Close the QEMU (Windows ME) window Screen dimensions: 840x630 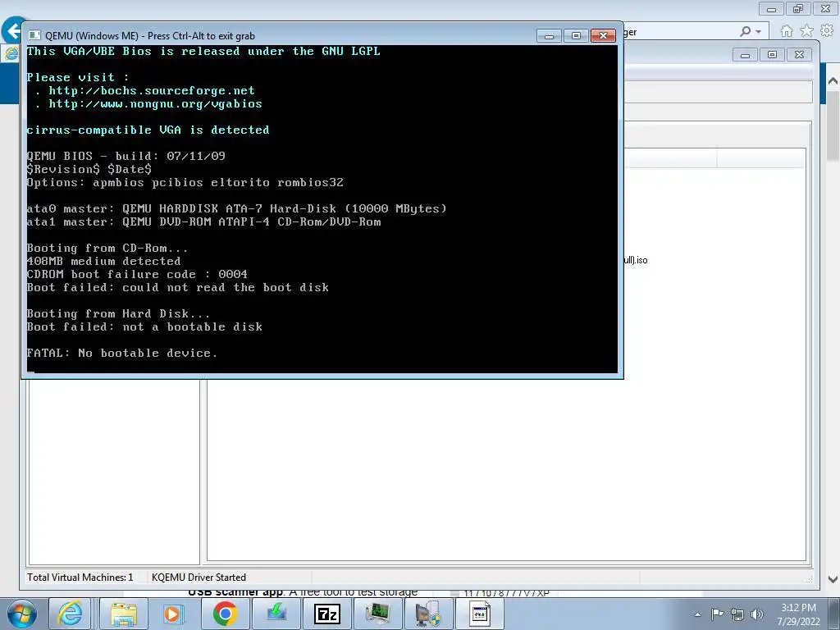pos(603,36)
